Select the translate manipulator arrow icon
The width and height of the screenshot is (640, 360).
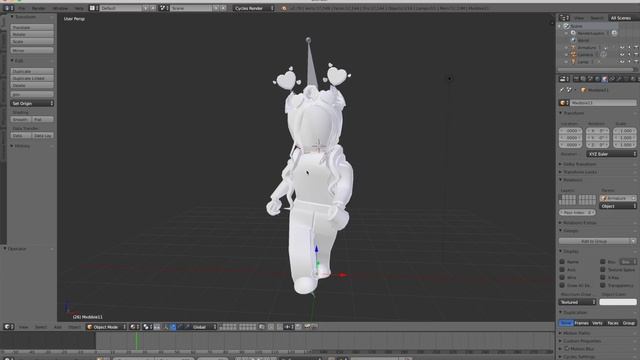[x=173, y=327]
